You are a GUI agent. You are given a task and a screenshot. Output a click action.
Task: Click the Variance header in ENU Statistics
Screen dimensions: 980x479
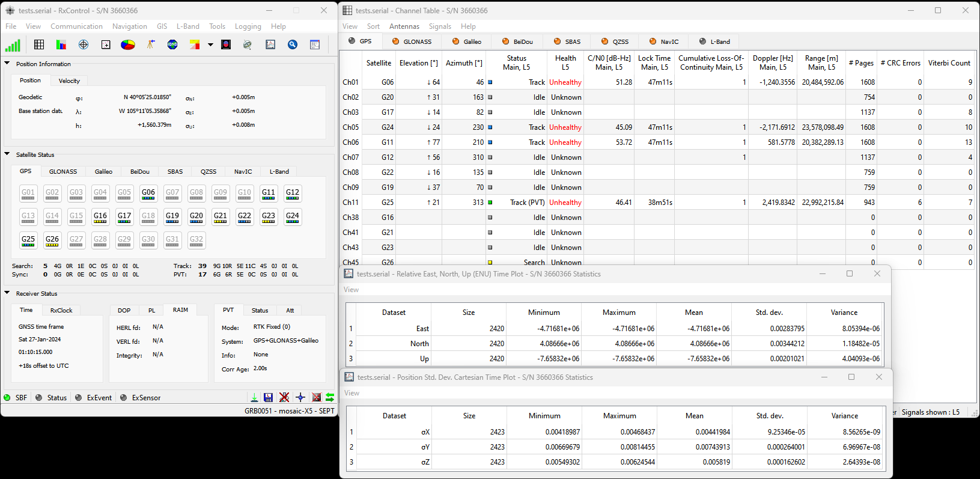[844, 313]
